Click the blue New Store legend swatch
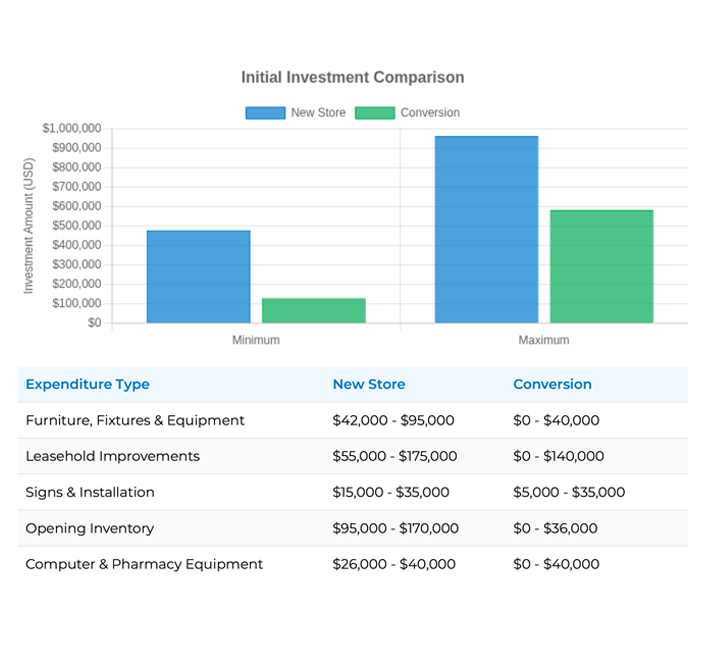The height and width of the screenshot is (652, 720). (x=265, y=113)
